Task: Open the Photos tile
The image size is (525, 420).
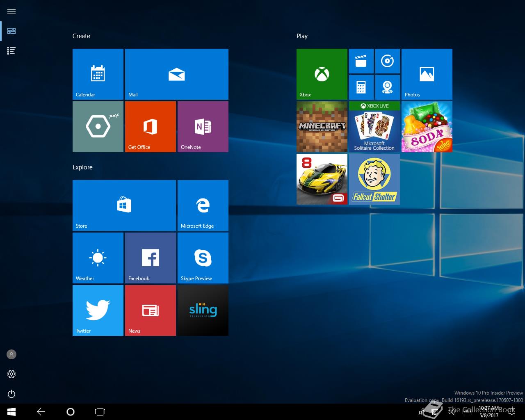Action: (x=427, y=74)
